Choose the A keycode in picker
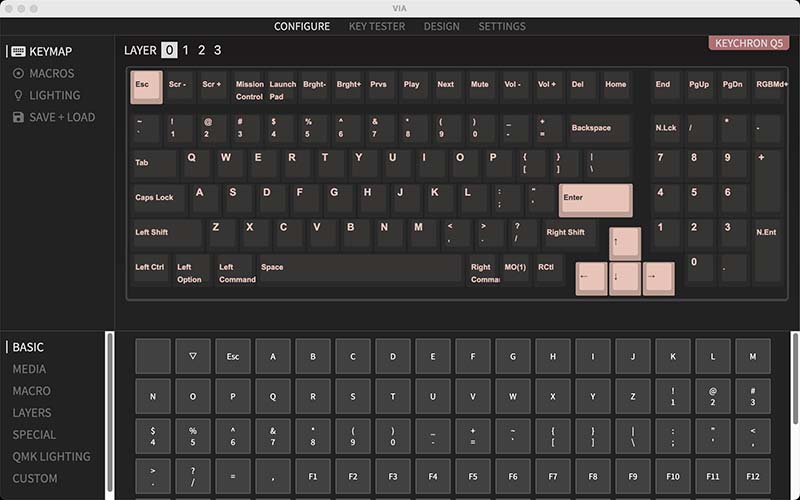The height and width of the screenshot is (500, 800). [273, 356]
